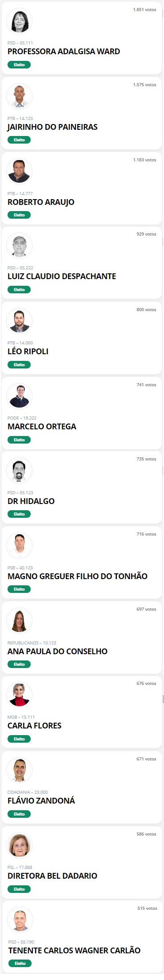Click the Eleito badge under Professora Adalgisa Ward
This screenshot has height=980, width=164.
click(19, 65)
